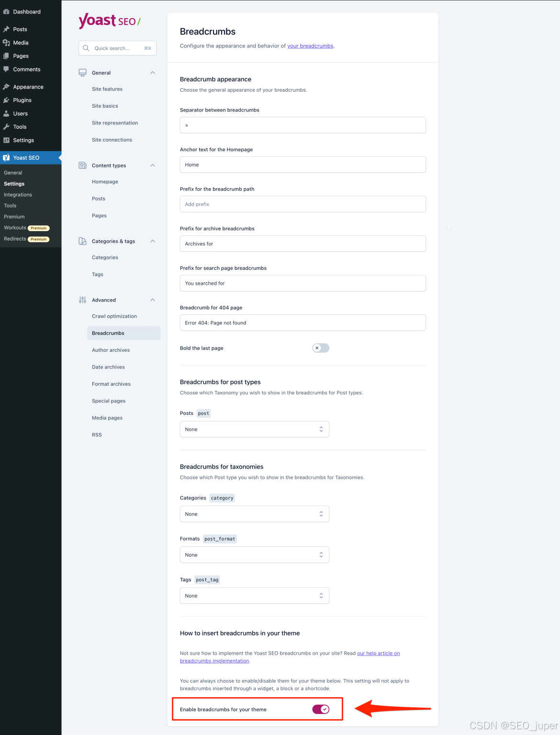The height and width of the screenshot is (735, 560).
Task: Open Tags taxonomy settings
Action: point(98,275)
